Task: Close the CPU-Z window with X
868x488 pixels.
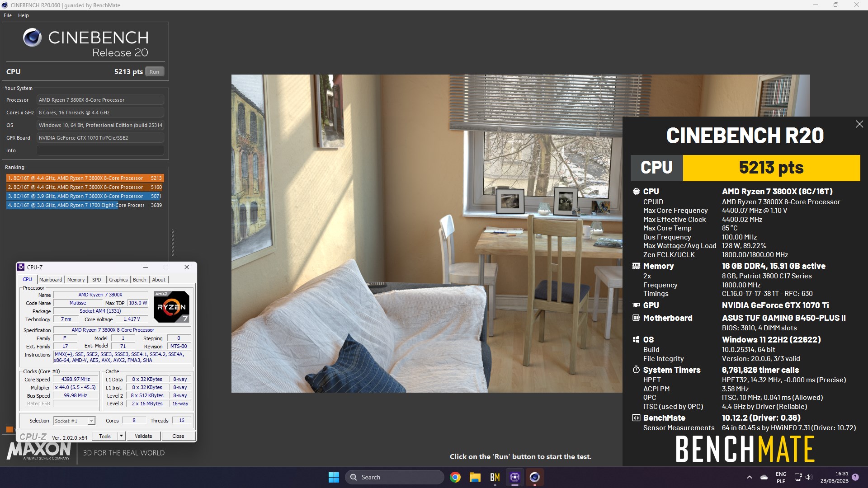Action: (x=187, y=267)
